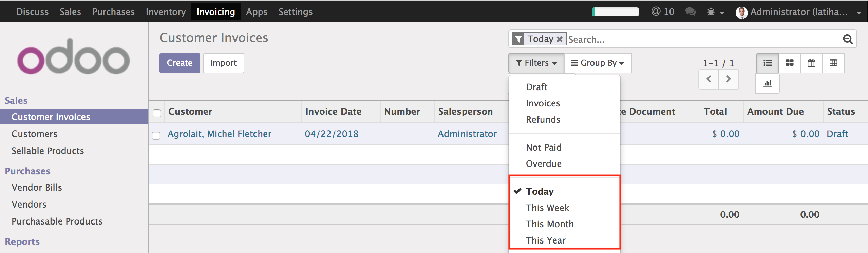Enable the Invoices filter
868x253 pixels.
click(x=543, y=103)
